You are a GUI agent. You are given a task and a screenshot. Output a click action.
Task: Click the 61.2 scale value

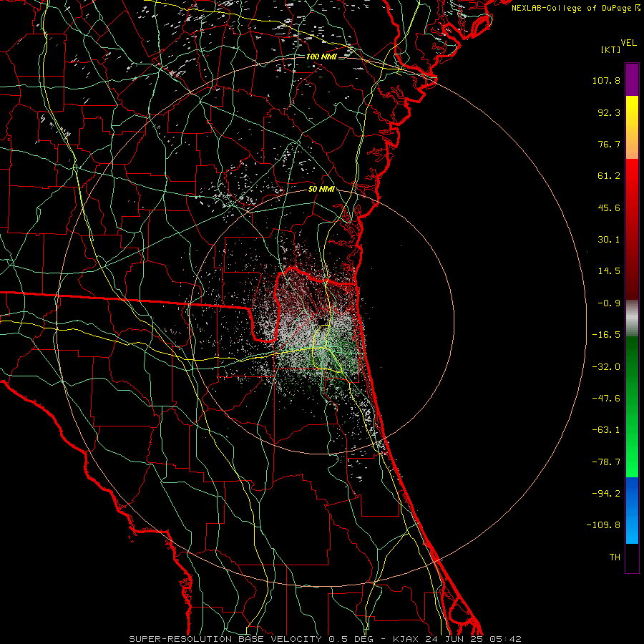click(609, 176)
